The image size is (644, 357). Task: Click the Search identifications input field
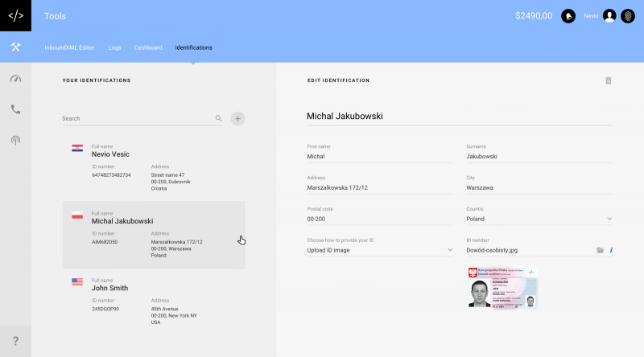click(137, 118)
